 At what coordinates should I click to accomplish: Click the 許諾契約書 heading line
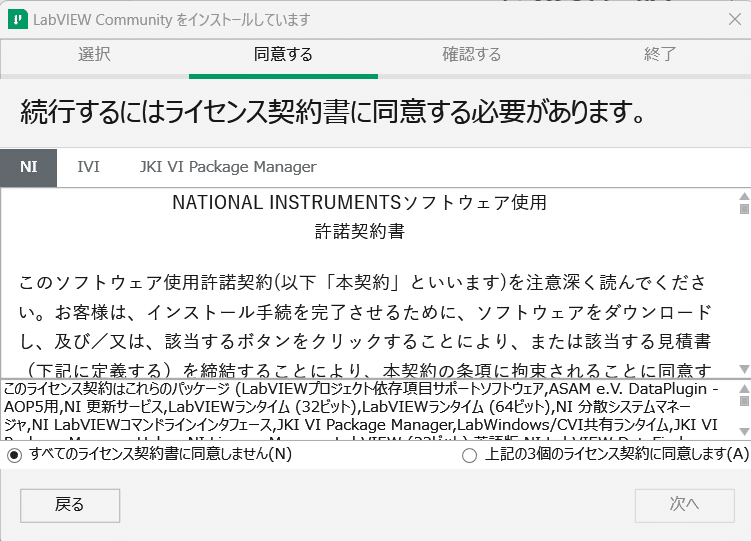pyautogui.click(x=360, y=232)
